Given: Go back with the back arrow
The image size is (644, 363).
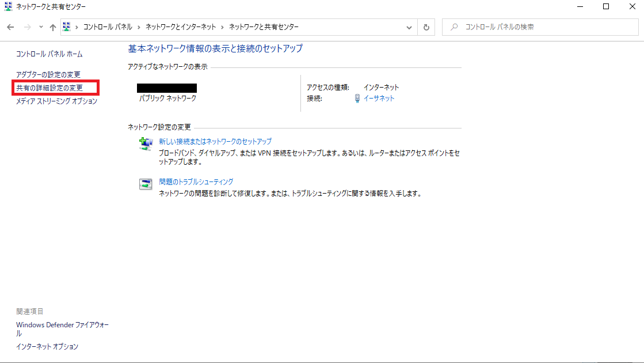Looking at the screenshot, I should pos(11,27).
